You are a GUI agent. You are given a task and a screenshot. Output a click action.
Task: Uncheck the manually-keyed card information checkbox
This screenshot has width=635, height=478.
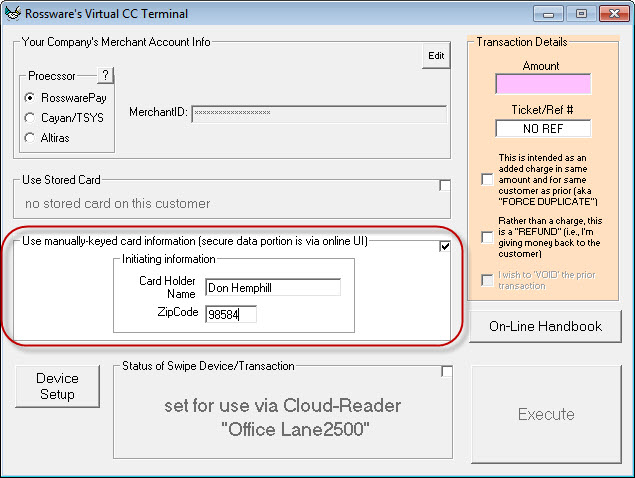(445, 247)
